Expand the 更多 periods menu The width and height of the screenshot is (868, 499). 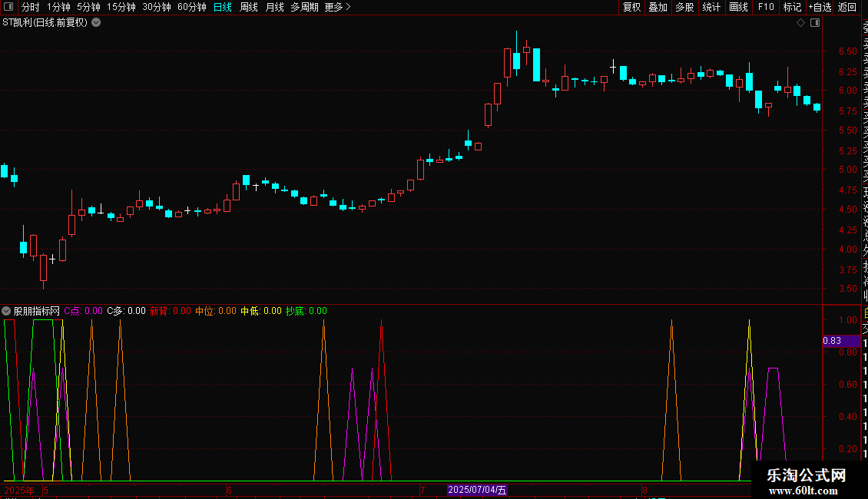338,7
